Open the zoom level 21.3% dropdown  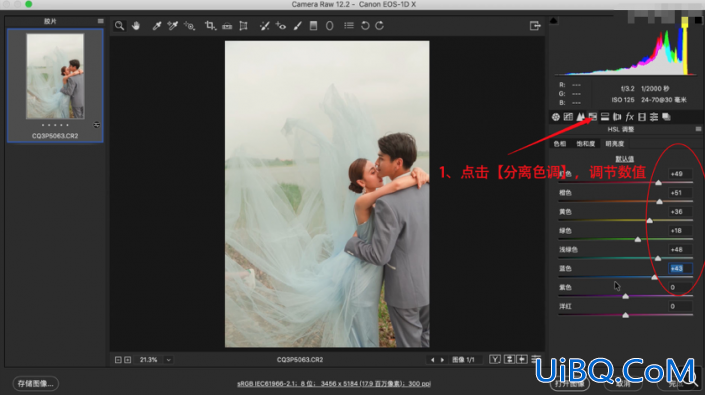coord(169,359)
